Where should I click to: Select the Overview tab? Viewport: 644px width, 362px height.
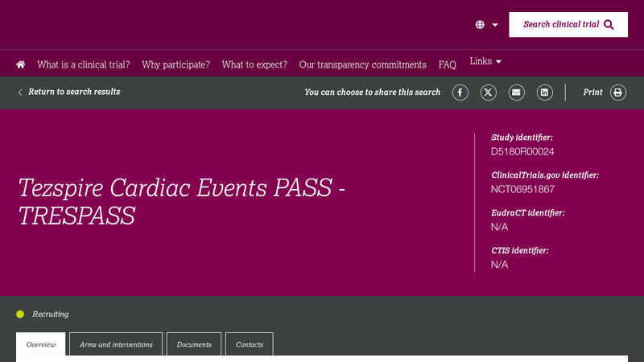(x=41, y=344)
